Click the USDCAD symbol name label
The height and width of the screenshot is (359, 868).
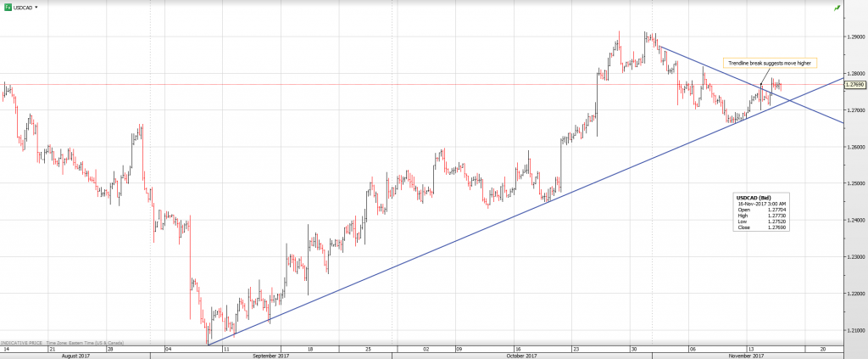click(x=23, y=7)
